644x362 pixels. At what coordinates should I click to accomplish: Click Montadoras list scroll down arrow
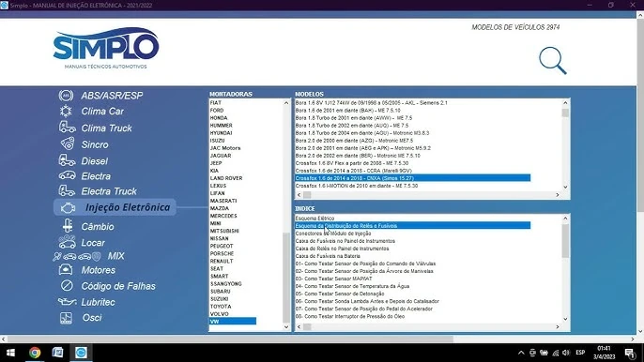[x=286, y=327]
